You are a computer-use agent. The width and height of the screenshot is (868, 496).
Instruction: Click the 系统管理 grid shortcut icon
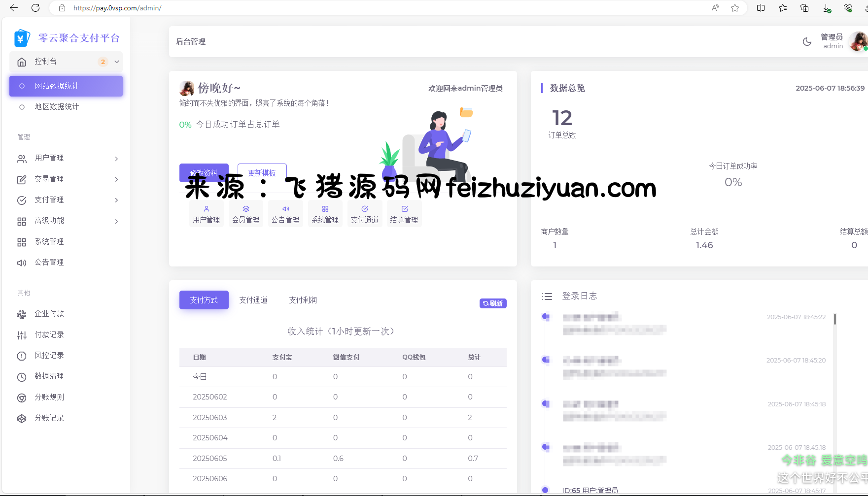tap(325, 209)
